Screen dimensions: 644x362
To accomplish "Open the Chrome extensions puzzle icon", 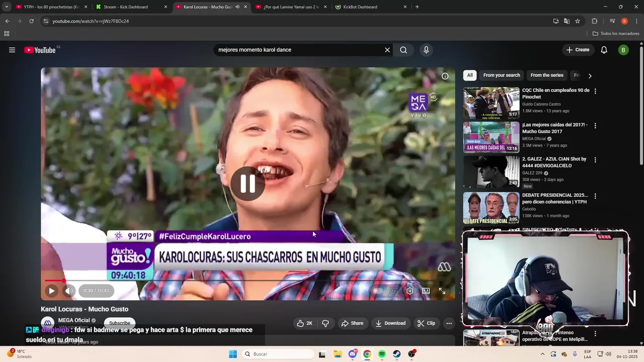I will [x=594, y=21].
